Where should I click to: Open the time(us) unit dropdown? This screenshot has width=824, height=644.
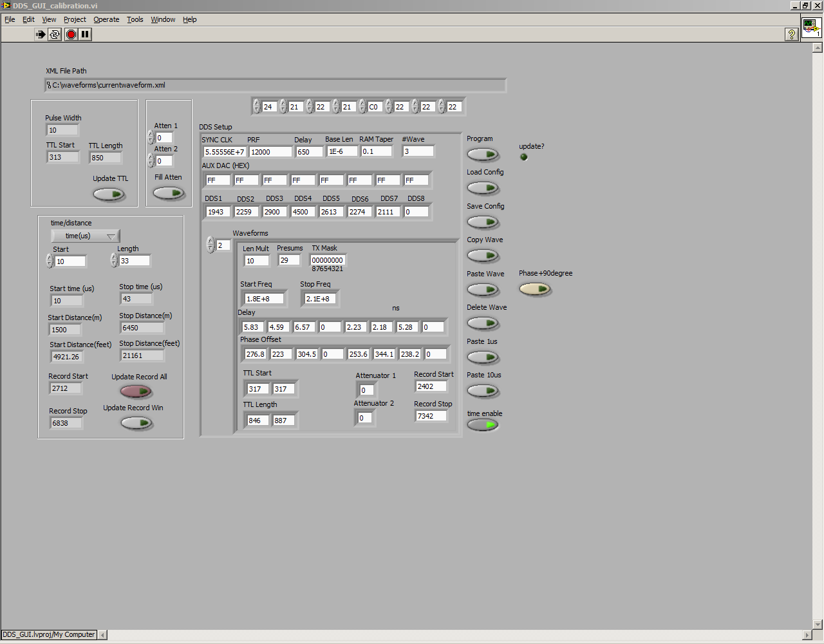pyautogui.click(x=85, y=236)
